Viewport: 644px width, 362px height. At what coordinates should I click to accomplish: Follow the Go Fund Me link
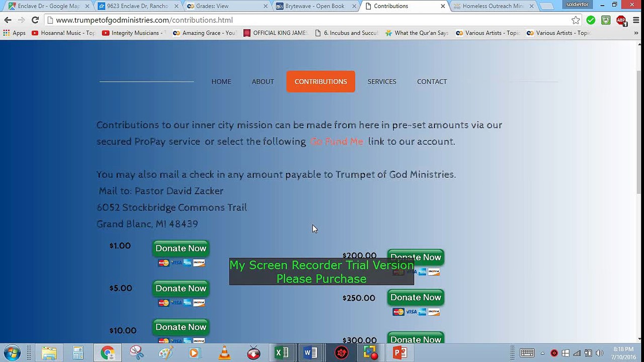[337, 141]
